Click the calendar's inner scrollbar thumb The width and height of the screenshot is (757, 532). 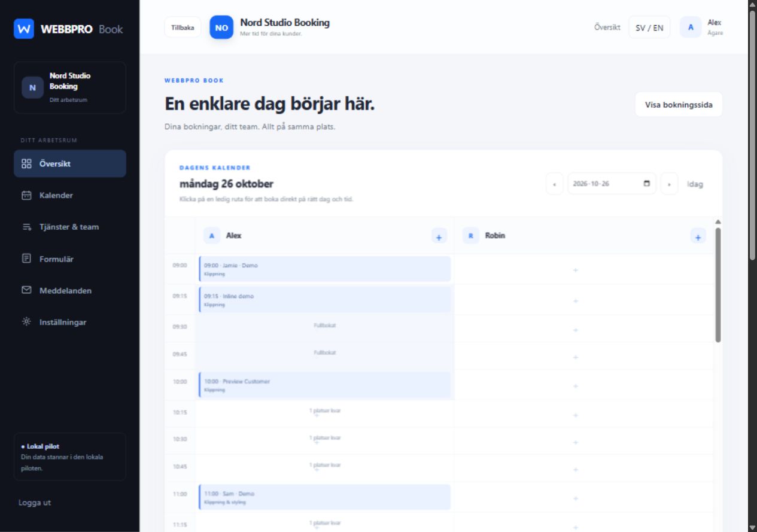pyautogui.click(x=718, y=285)
